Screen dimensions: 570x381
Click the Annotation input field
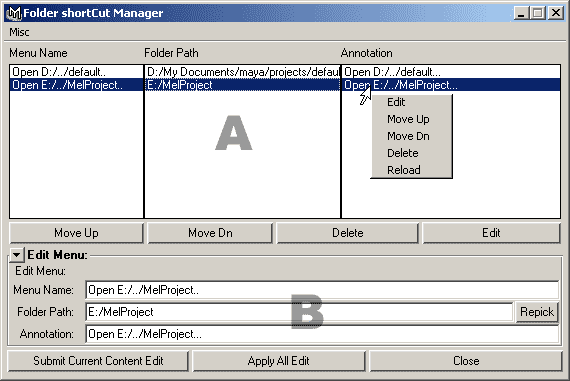click(x=322, y=334)
